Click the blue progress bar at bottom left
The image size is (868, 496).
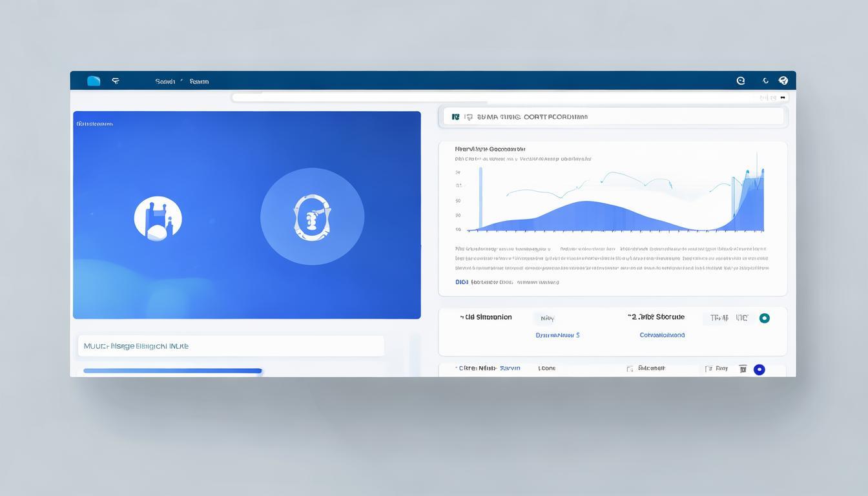pos(172,371)
